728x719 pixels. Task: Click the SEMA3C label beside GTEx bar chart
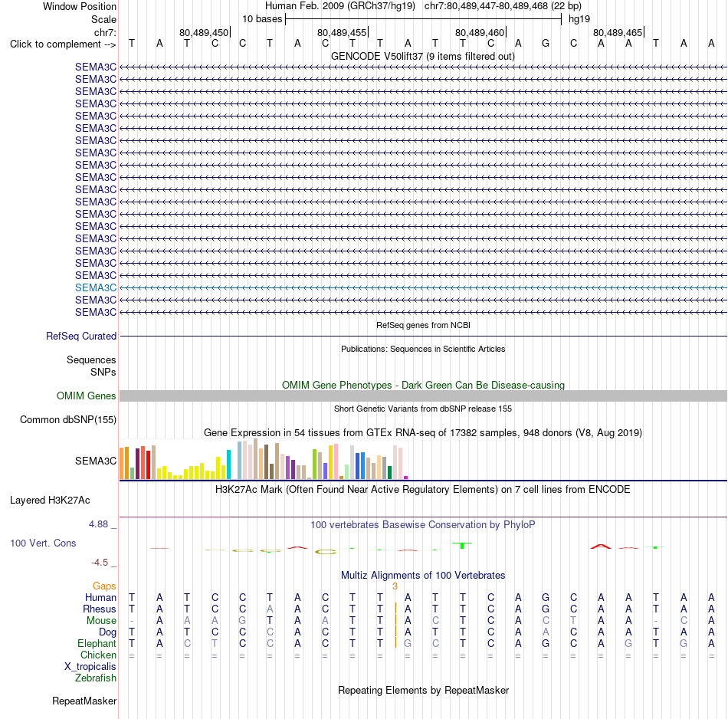[x=96, y=461]
